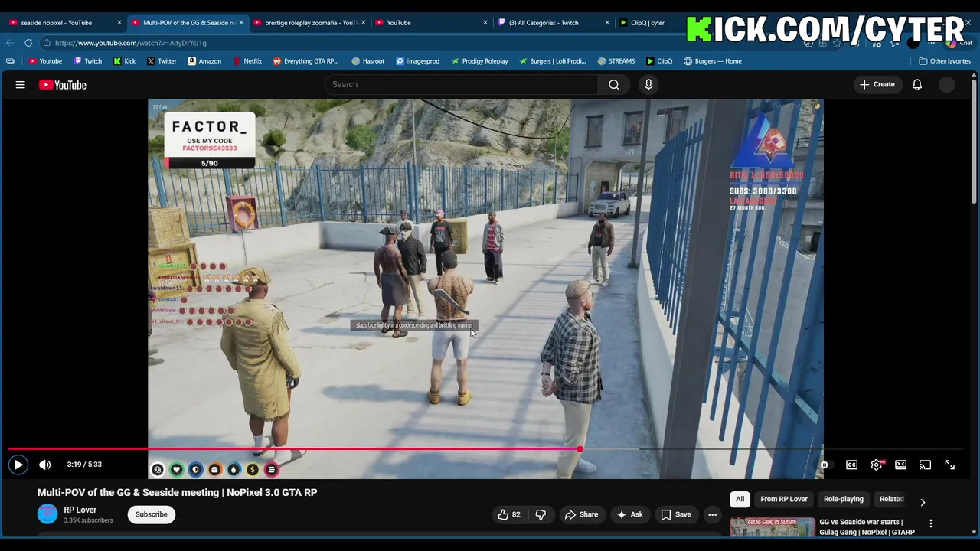The height and width of the screenshot is (551, 980).
Task: Open YouTube notifications bell
Action: (917, 84)
